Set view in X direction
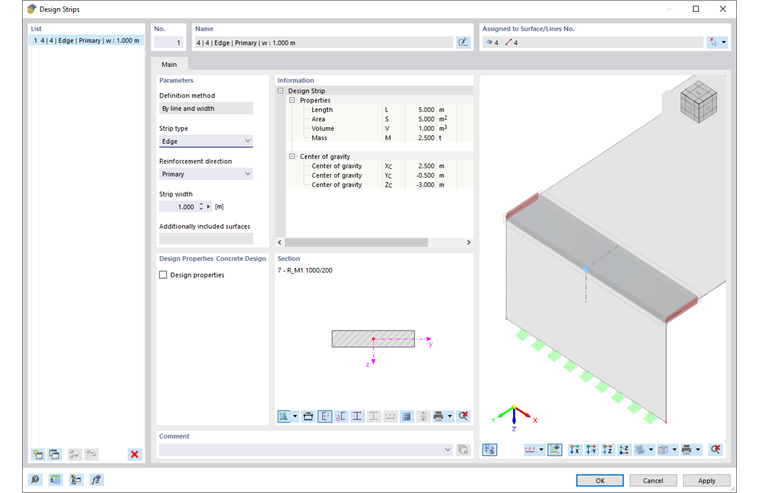Screen dimensions: 760x493 575,449
